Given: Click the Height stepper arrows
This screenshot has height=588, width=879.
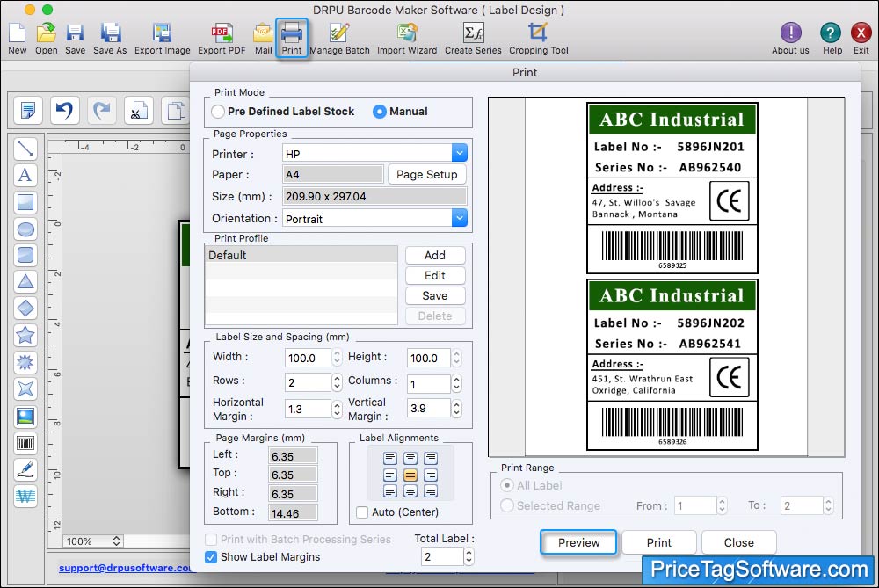Looking at the screenshot, I should coord(457,358).
